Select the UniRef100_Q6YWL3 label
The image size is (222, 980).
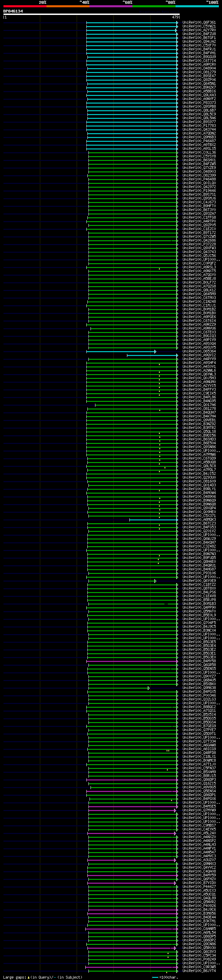[x=199, y=374]
